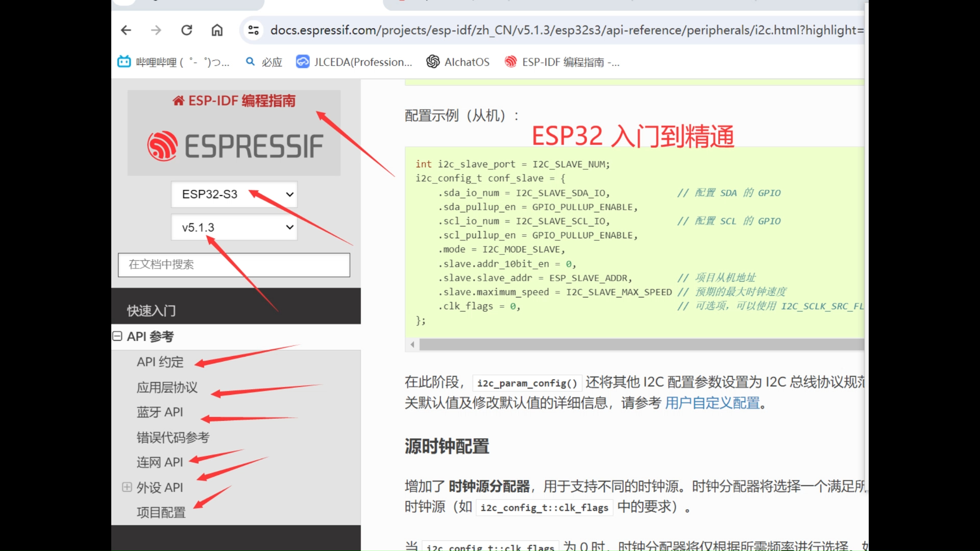980x551 pixels.
Task: Click the browser forward arrow
Action: coord(156,30)
